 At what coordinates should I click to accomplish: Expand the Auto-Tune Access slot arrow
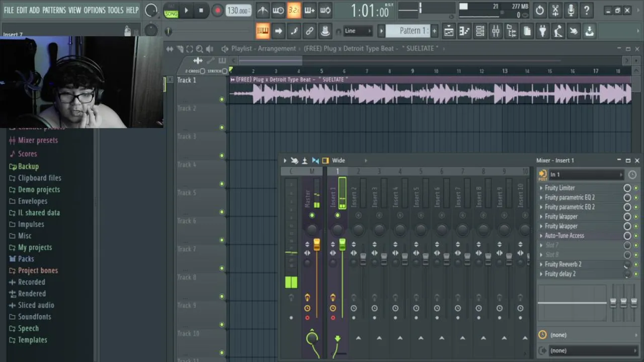click(x=541, y=236)
